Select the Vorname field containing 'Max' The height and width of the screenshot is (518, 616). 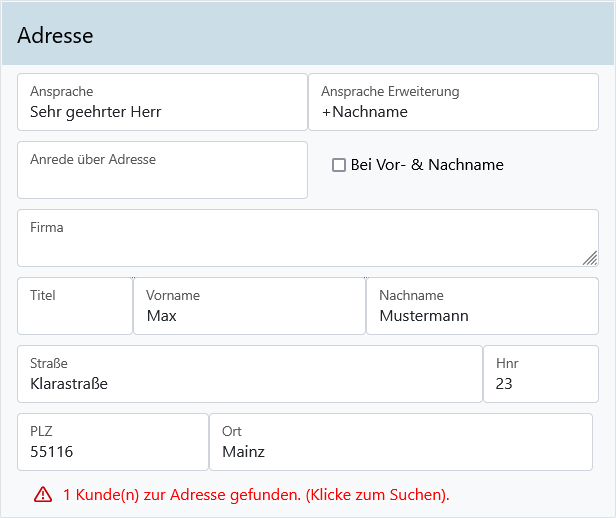[249, 314]
